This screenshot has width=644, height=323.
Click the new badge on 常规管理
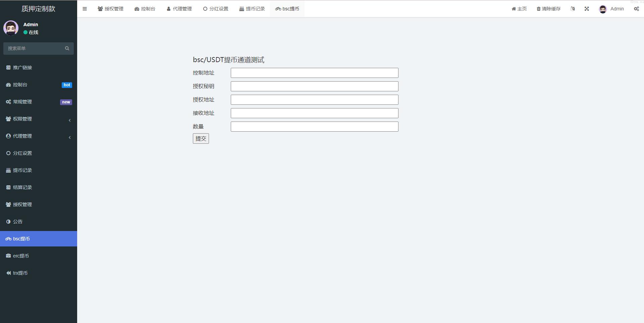[x=66, y=102]
